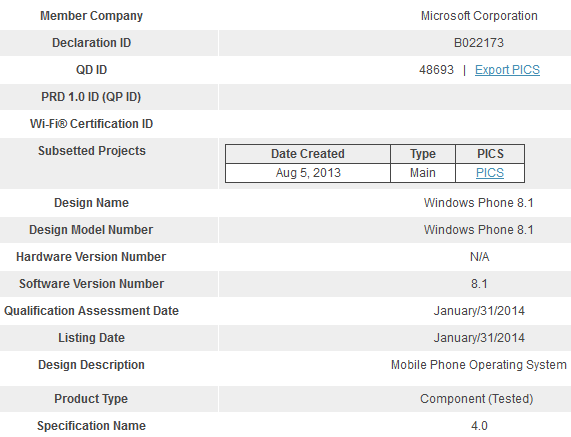571x437 pixels.
Task: Select the Subsetted Projects label
Action: tap(92, 151)
